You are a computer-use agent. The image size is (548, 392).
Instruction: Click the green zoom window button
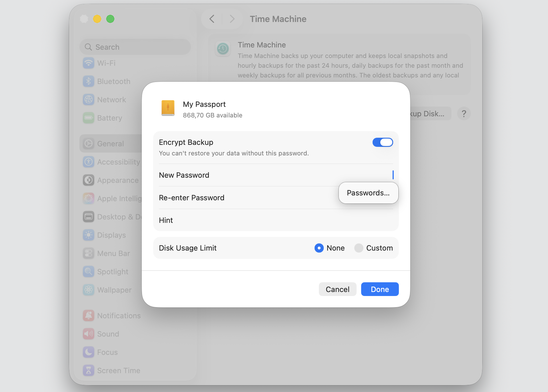click(110, 19)
